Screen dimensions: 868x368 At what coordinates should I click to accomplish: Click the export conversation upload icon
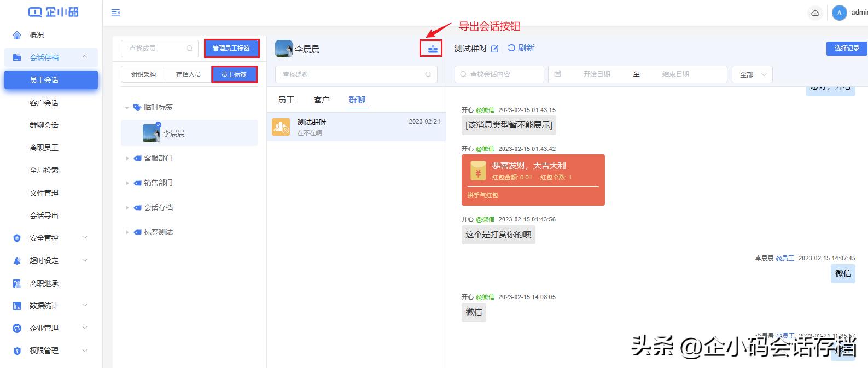pos(433,49)
